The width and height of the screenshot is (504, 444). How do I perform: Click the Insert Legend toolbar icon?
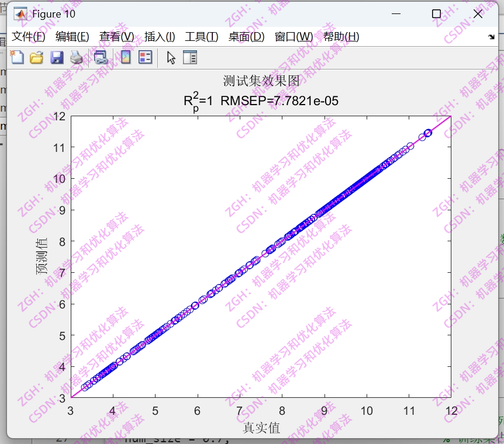145,58
